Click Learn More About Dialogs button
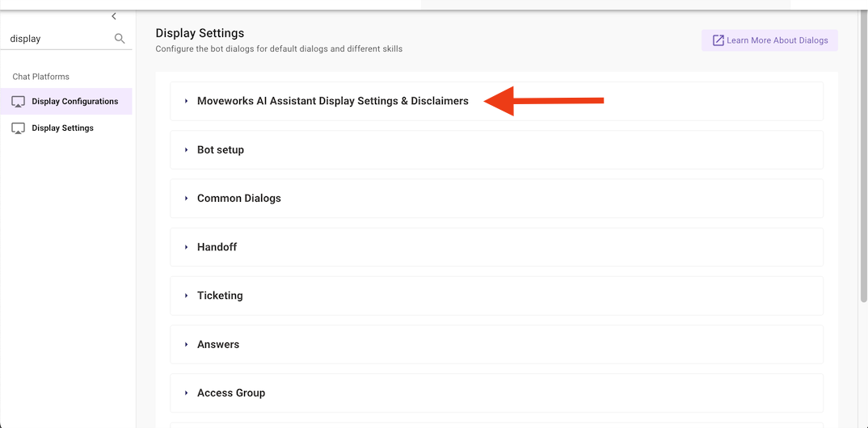The width and height of the screenshot is (868, 428). [x=769, y=40]
